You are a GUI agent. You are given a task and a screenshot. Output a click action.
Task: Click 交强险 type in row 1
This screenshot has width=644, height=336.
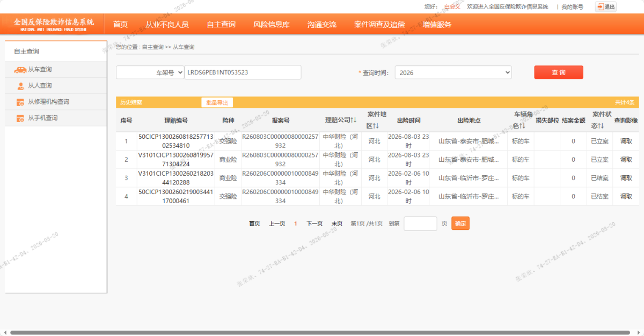228,141
